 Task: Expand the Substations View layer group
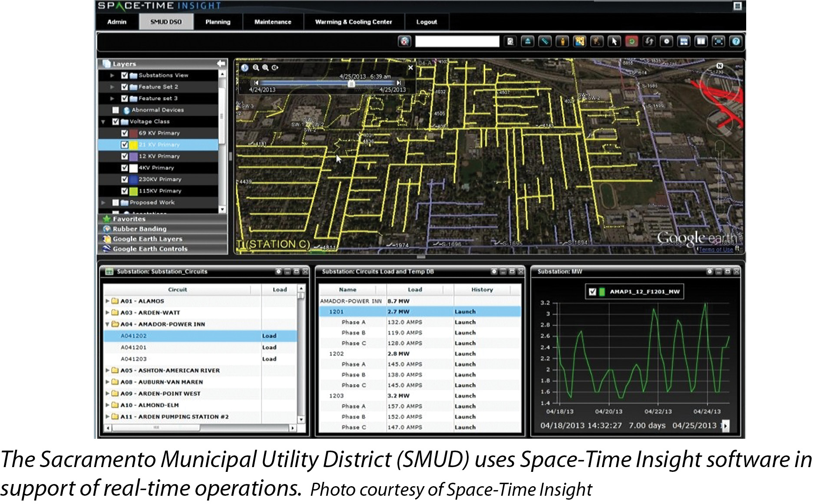(x=112, y=76)
